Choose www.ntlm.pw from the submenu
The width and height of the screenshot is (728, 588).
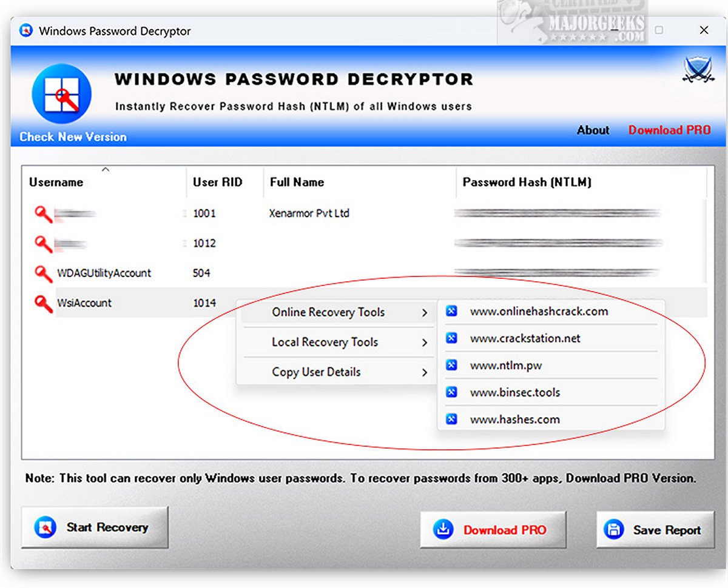(551, 365)
